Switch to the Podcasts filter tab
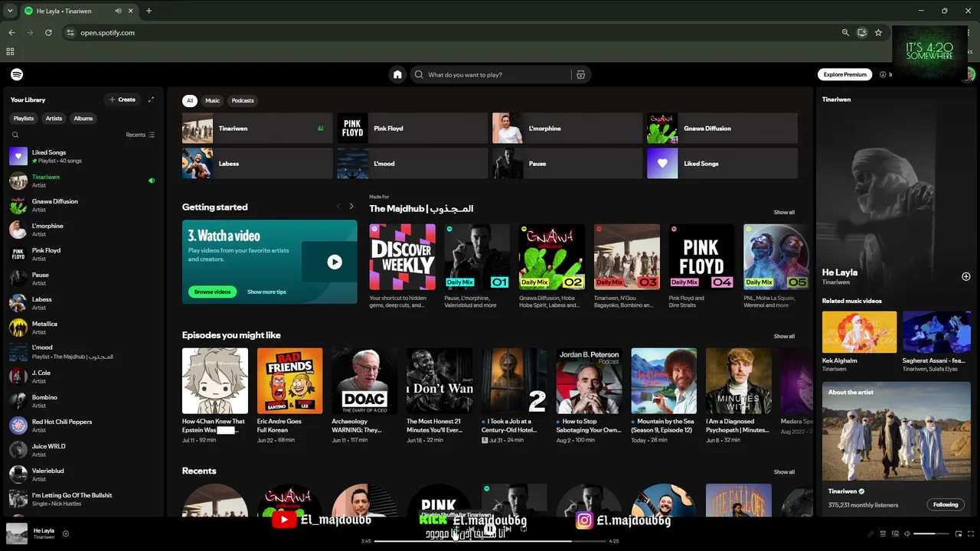Viewport: 980px width, 551px height. (243, 100)
